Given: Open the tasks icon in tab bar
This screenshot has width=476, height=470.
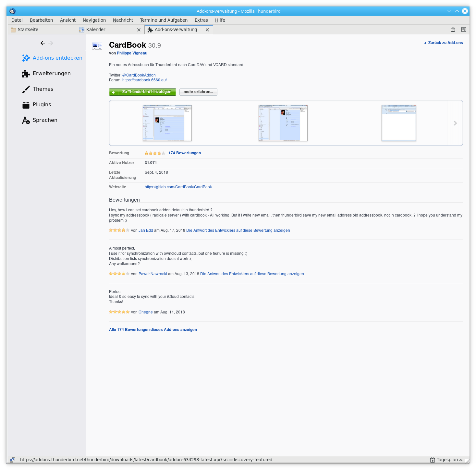Looking at the screenshot, I should 464,29.
